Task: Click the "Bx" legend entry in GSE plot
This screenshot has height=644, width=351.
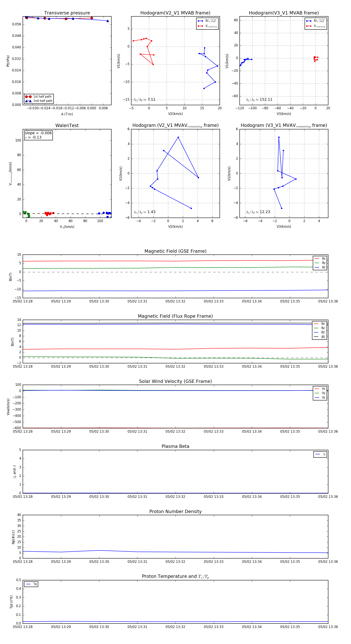Action: 320,259
